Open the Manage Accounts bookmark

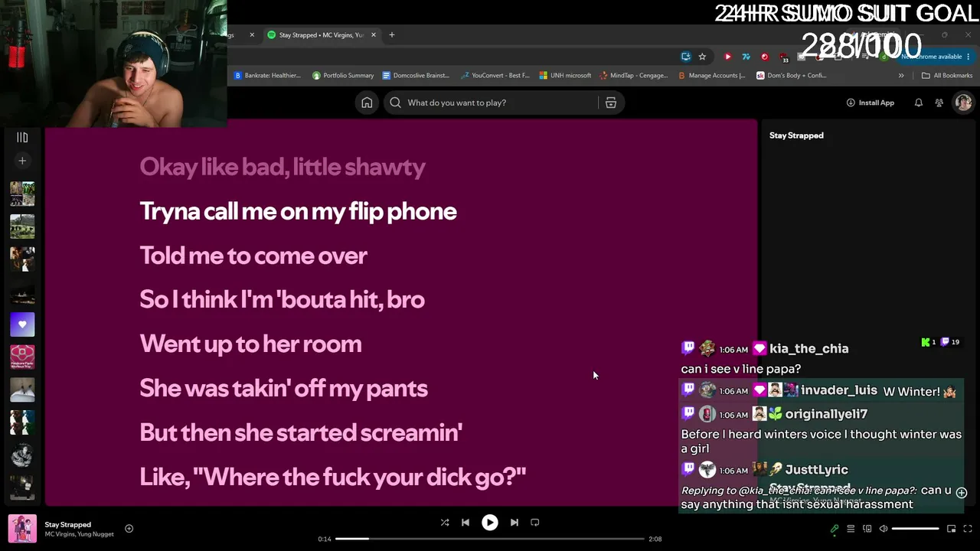click(712, 75)
